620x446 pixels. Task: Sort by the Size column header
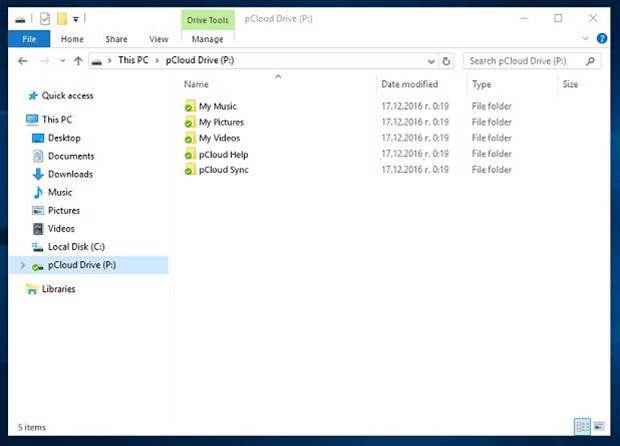(570, 84)
